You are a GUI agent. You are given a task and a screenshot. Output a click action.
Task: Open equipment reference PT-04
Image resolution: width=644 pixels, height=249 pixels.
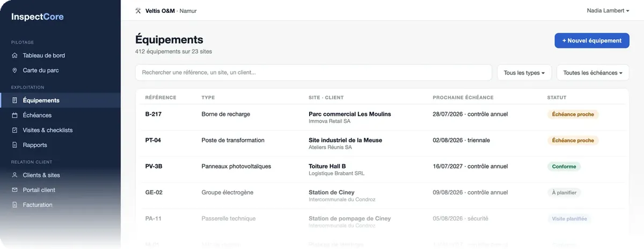pos(153,140)
